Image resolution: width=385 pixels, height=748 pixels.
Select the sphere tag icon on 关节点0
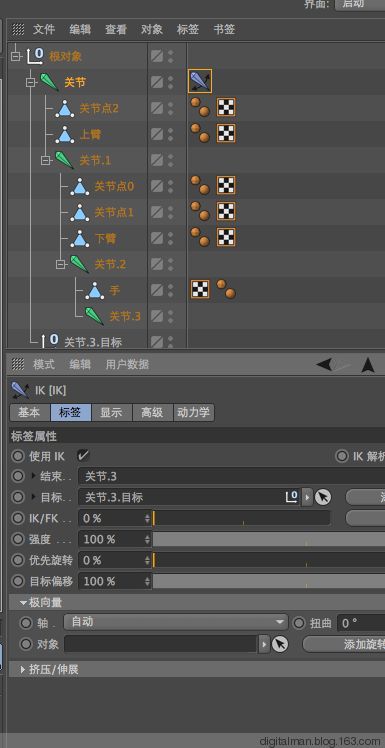pos(200,185)
